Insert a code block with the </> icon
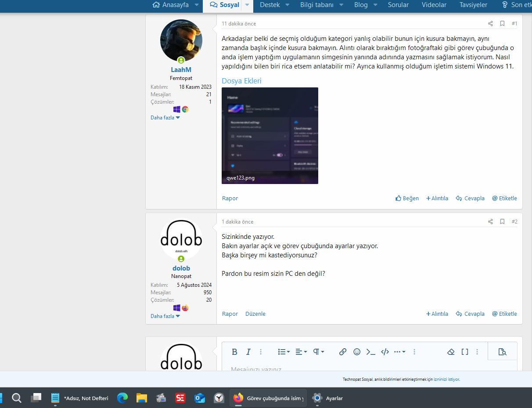 click(385, 352)
